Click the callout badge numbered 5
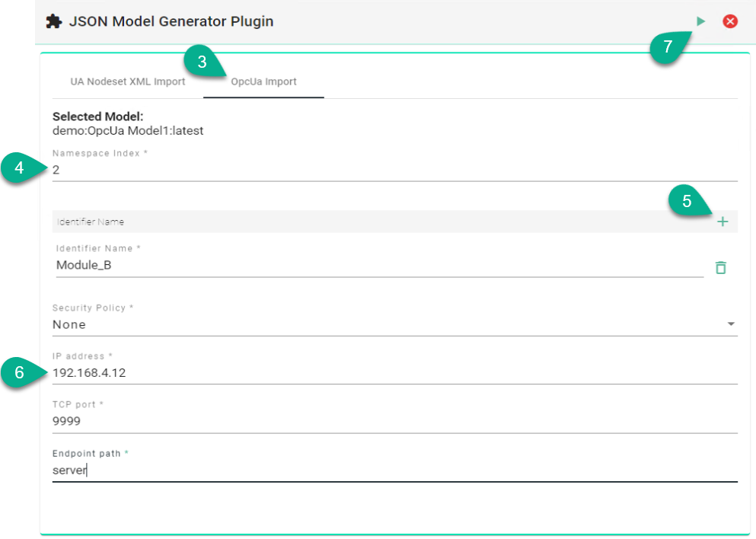Image resolution: width=756 pixels, height=539 pixels. 687,202
